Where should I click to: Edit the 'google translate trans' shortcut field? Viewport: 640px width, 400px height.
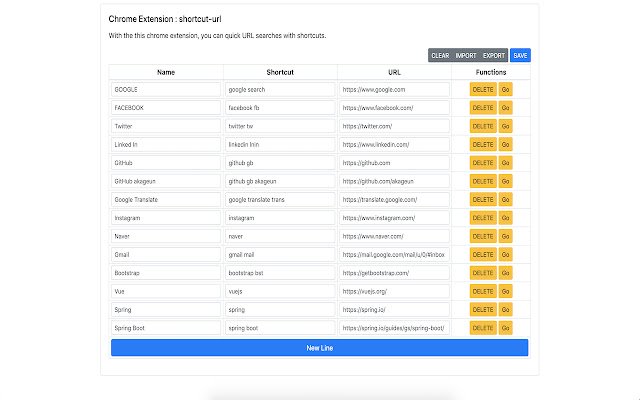280,200
